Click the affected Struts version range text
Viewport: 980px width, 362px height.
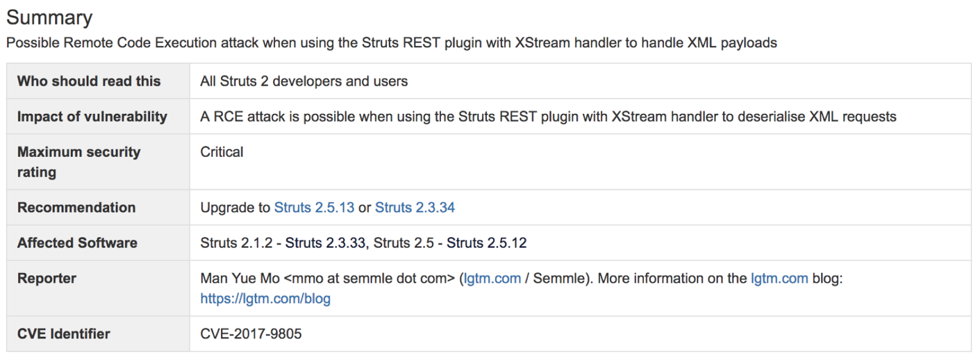pos(363,243)
